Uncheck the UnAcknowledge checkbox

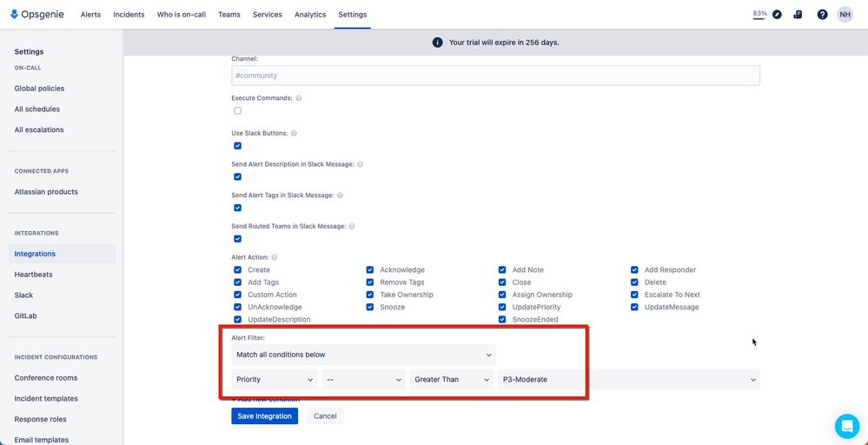[237, 307]
